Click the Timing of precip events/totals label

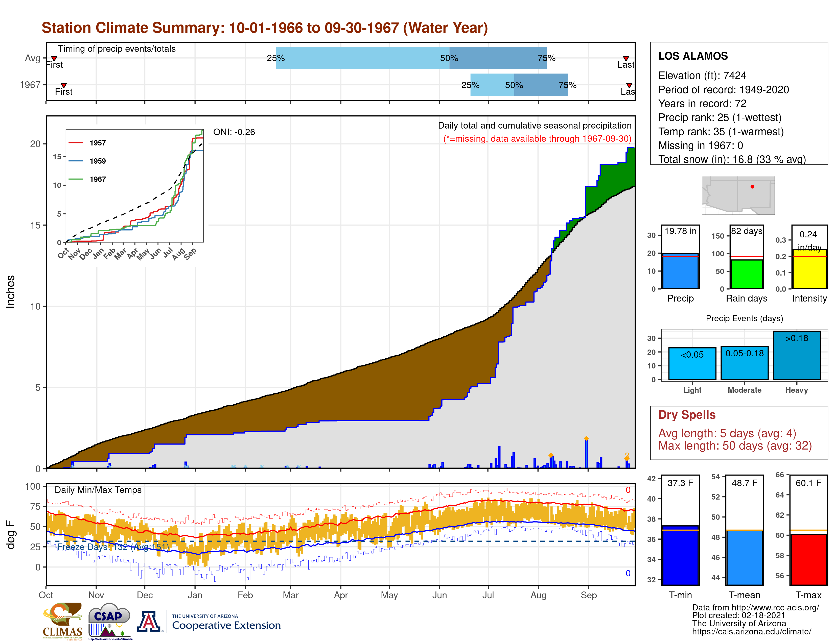pyautogui.click(x=117, y=49)
